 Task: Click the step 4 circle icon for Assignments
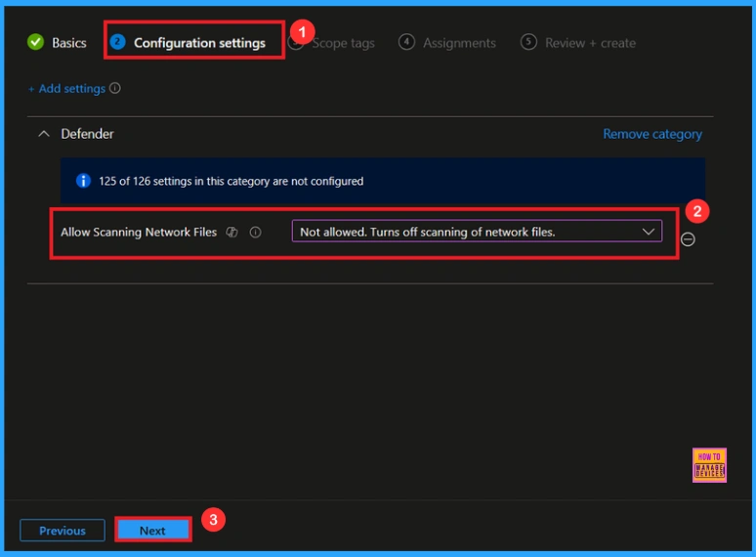pos(407,42)
